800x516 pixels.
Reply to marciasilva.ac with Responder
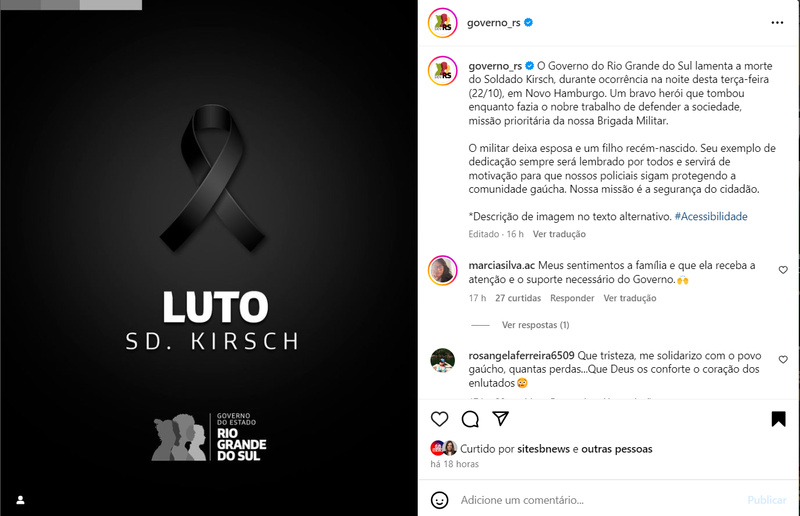click(572, 298)
